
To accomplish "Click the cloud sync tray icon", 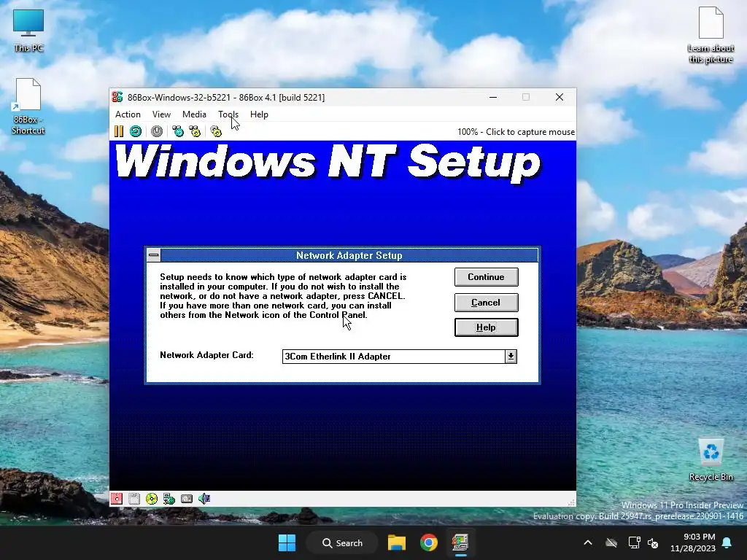I will click(x=611, y=542).
